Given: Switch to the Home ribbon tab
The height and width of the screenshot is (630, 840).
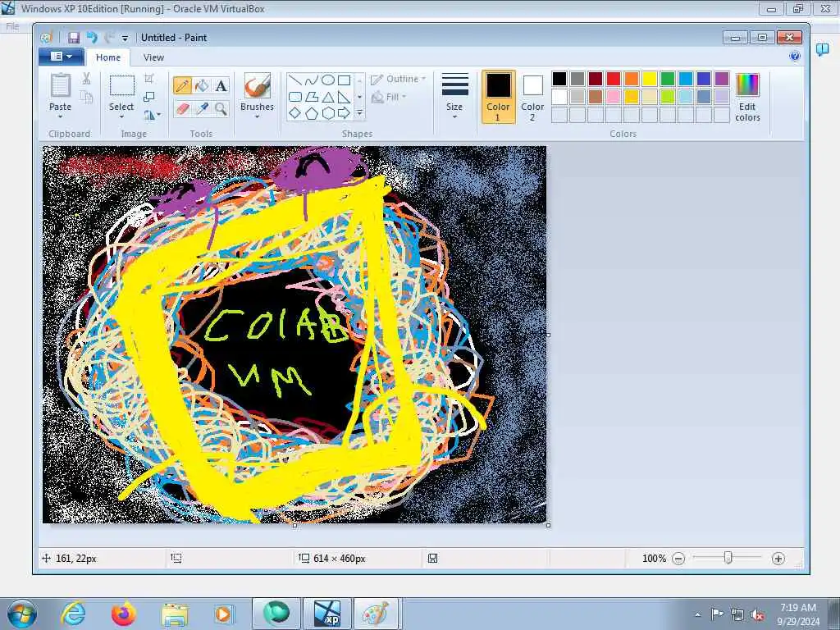Looking at the screenshot, I should [108, 57].
